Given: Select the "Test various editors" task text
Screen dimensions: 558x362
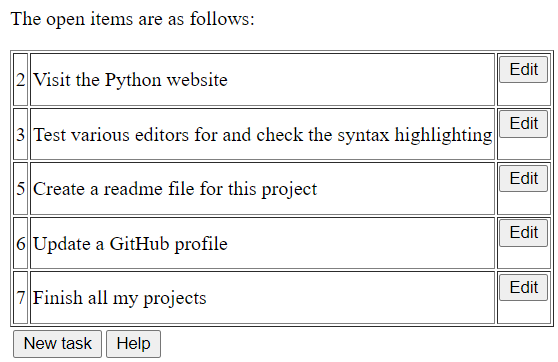Looking at the screenshot, I should [263, 135].
